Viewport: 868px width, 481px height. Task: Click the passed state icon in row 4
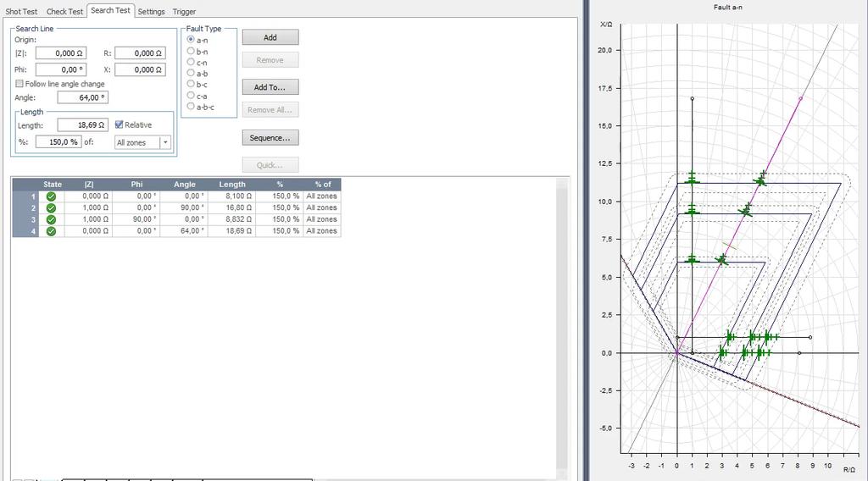click(51, 231)
